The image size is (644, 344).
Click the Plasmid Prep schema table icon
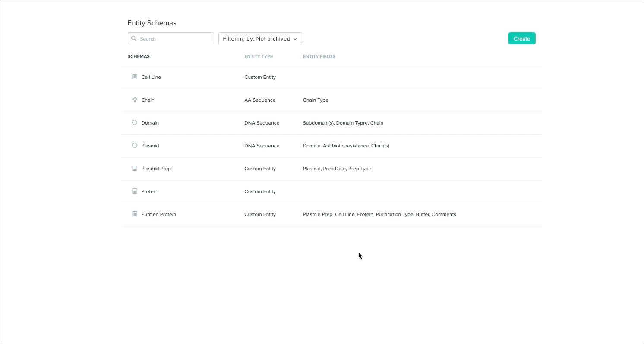click(135, 168)
